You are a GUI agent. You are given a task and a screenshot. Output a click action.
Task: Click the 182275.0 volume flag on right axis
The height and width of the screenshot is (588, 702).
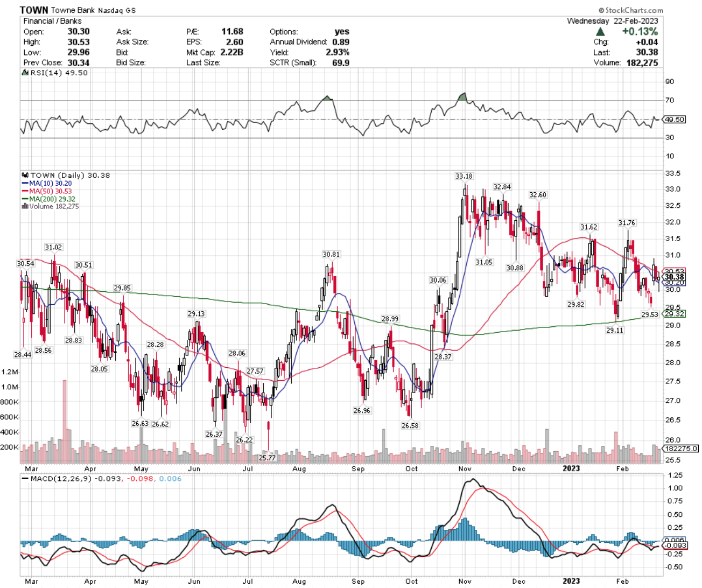point(681,448)
